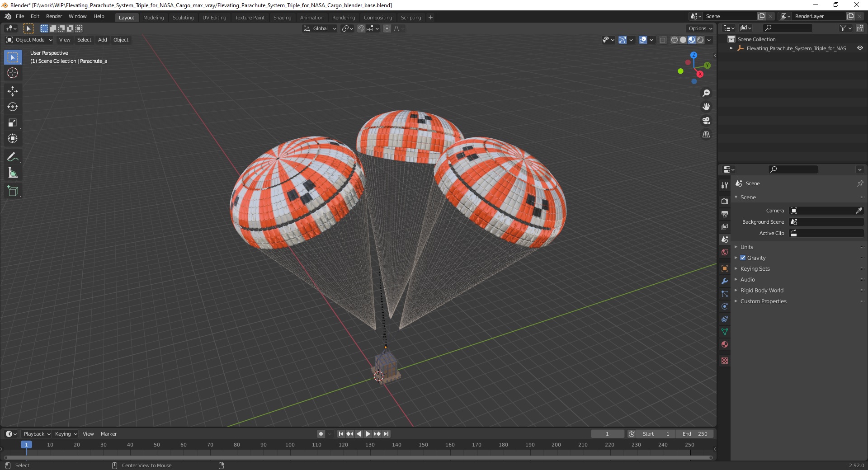The image size is (868, 470).
Task: Open the World properties tab
Action: coord(725,252)
